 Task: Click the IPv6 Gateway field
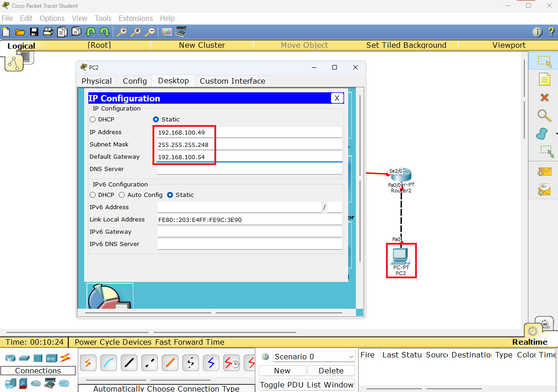click(249, 232)
